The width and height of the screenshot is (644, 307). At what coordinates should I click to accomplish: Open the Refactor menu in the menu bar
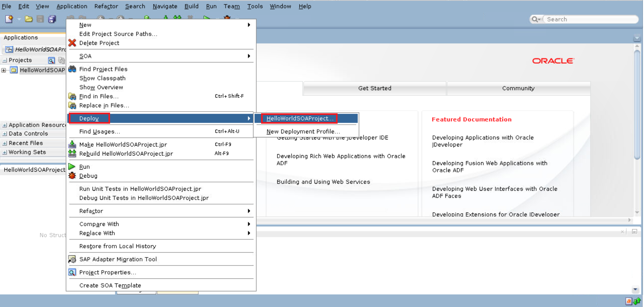[x=106, y=6]
